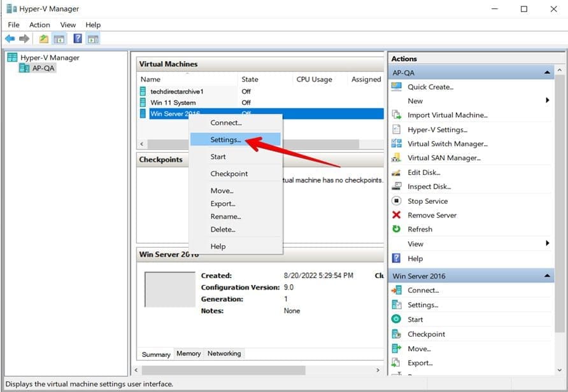Click the green Refresh icon
This screenshot has width=568, height=392.
pos(397,229)
